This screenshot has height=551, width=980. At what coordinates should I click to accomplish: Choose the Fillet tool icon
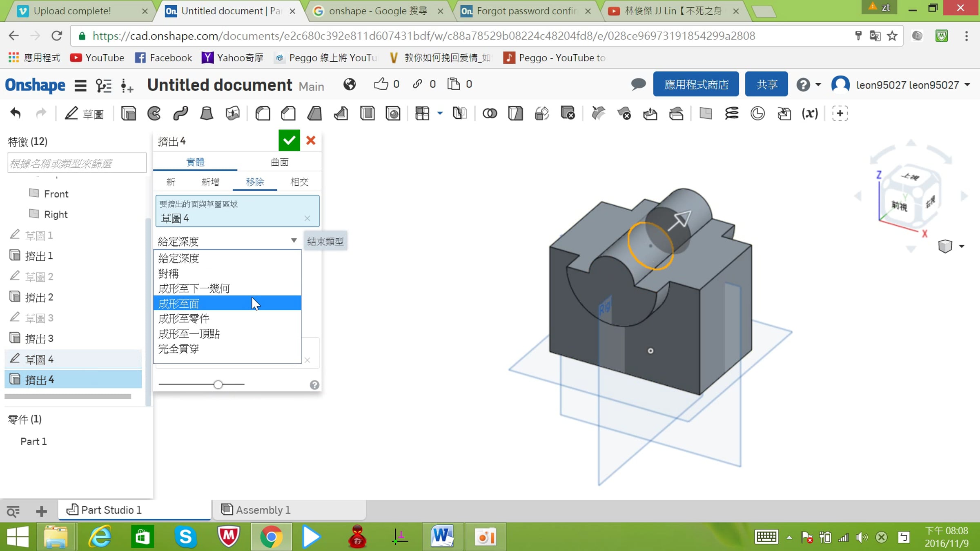click(x=263, y=113)
